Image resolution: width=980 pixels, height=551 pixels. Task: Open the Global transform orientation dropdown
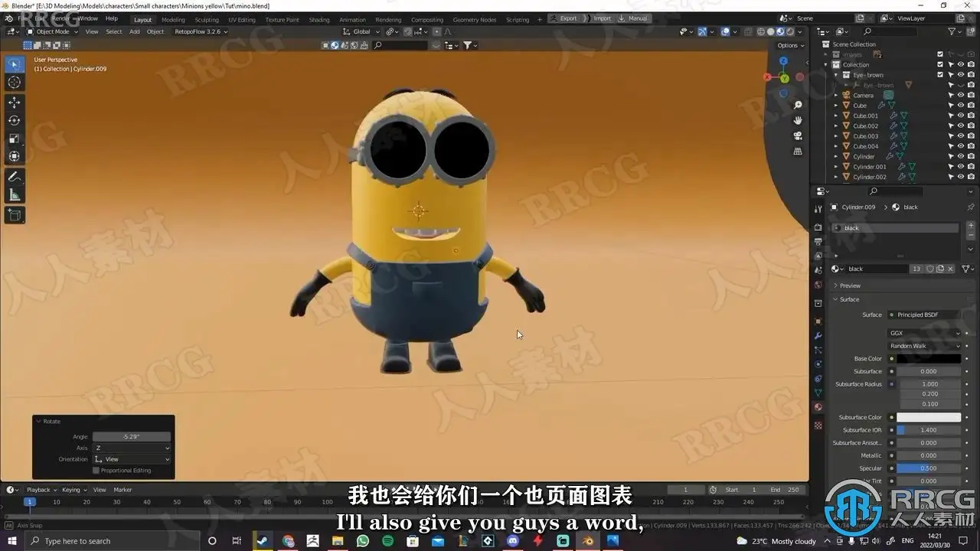361,31
